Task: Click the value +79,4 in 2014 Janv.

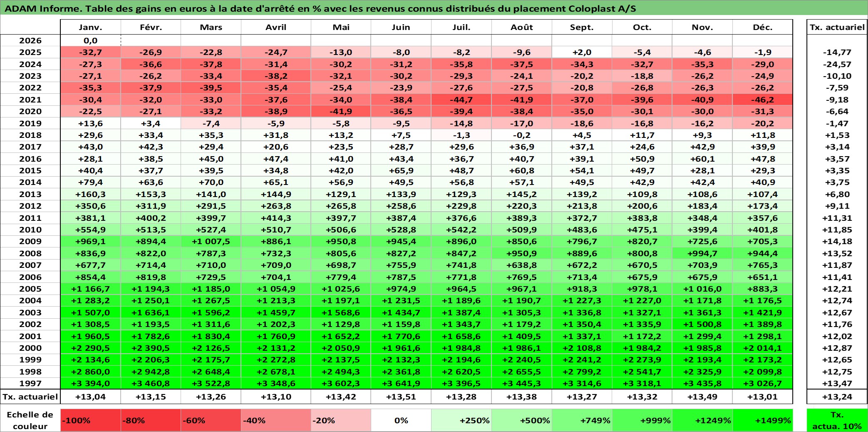Action: pyautogui.click(x=91, y=182)
